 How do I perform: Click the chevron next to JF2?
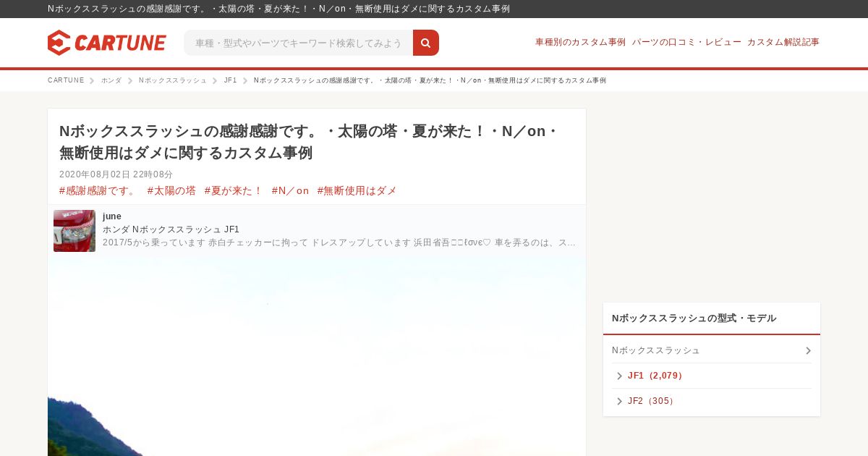click(x=619, y=401)
